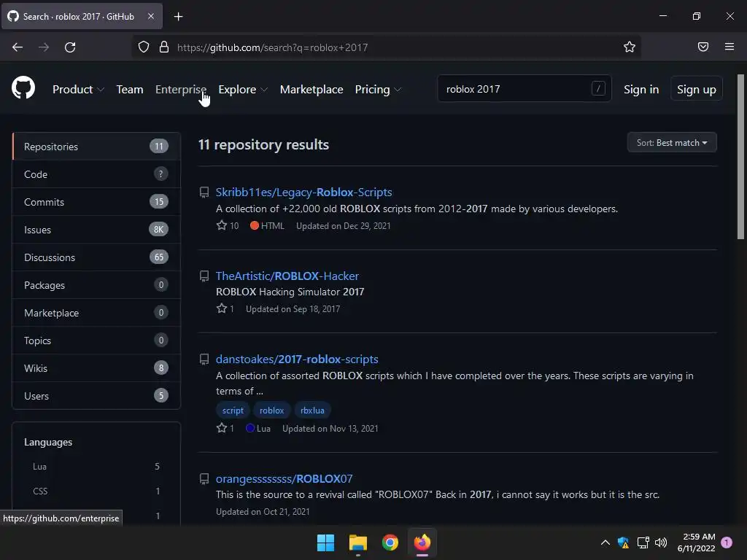Click star icon on ROBLOX-Hacker result
This screenshot has height=560, width=747.
coord(222,308)
